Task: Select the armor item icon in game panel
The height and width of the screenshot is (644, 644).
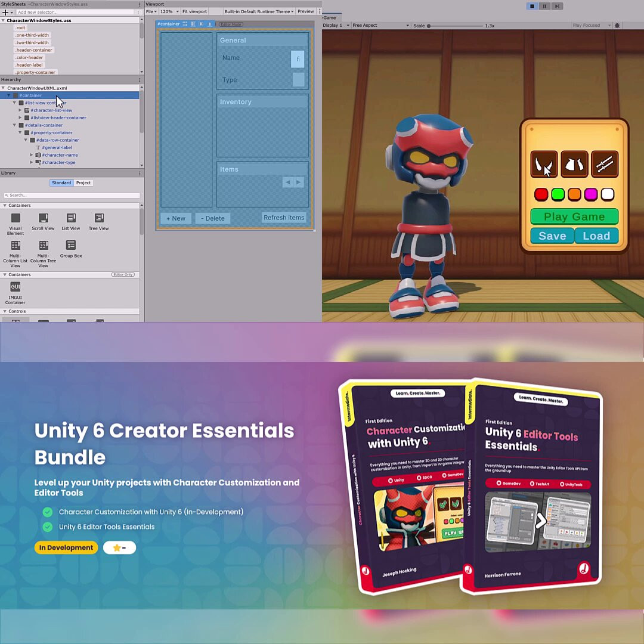Action: point(574,165)
